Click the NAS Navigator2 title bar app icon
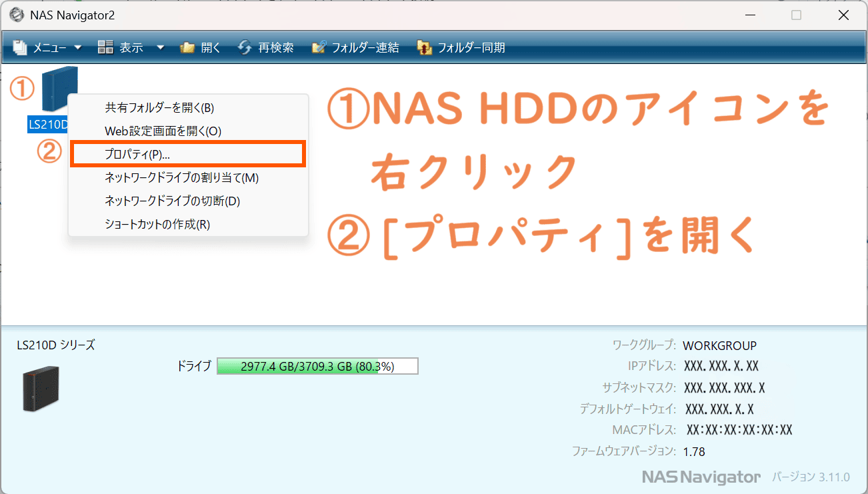The height and width of the screenshot is (494, 868). click(16, 15)
